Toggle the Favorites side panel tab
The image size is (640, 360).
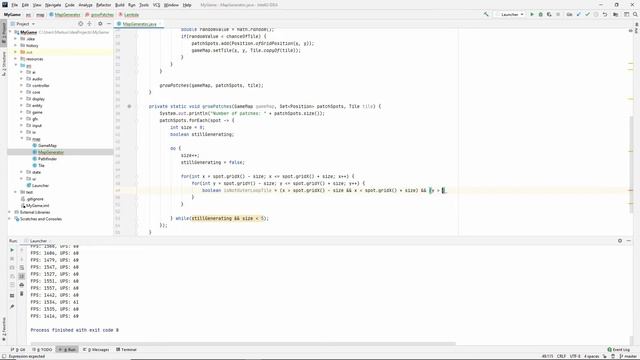click(x=4, y=329)
